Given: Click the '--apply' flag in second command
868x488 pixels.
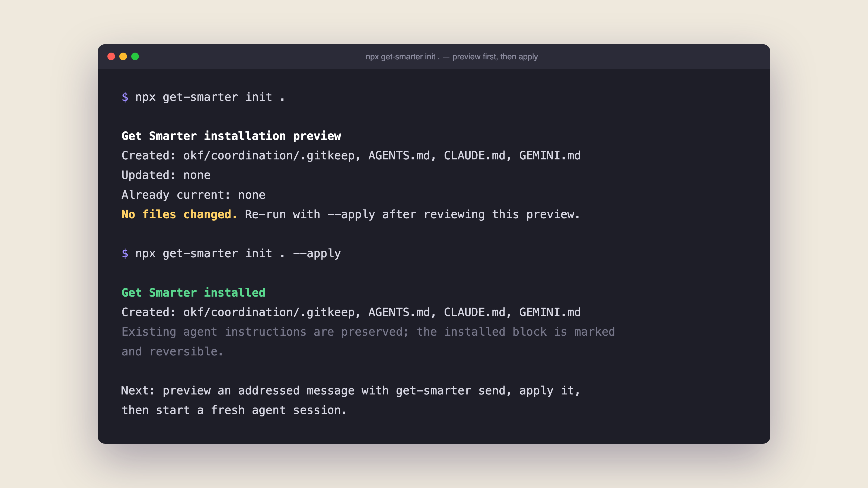Looking at the screenshot, I should pos(317,253).
